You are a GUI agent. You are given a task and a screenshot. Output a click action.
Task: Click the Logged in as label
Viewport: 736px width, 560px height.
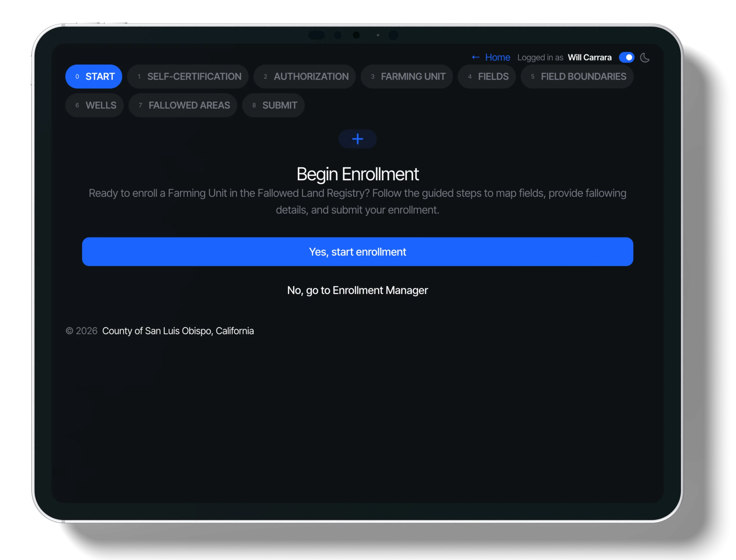[540, 57]
